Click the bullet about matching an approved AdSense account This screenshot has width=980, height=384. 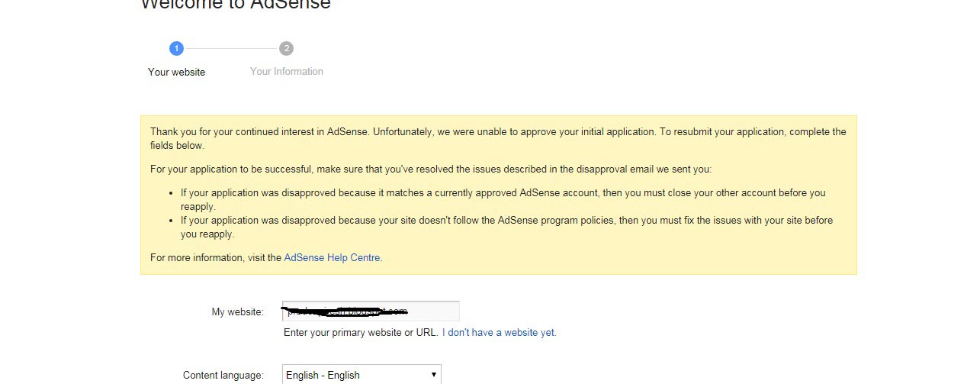[x=503, y=200]
